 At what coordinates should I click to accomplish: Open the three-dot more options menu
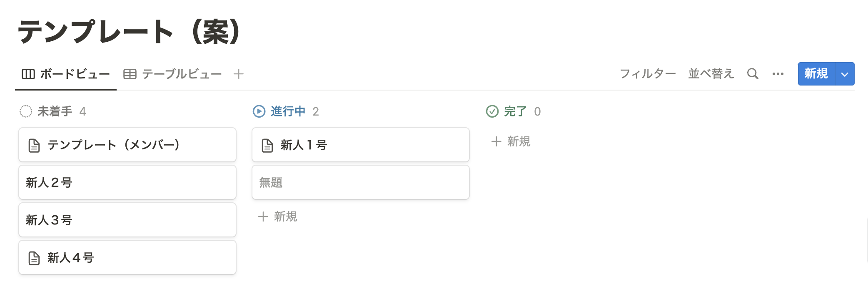[x=778, y=74]
